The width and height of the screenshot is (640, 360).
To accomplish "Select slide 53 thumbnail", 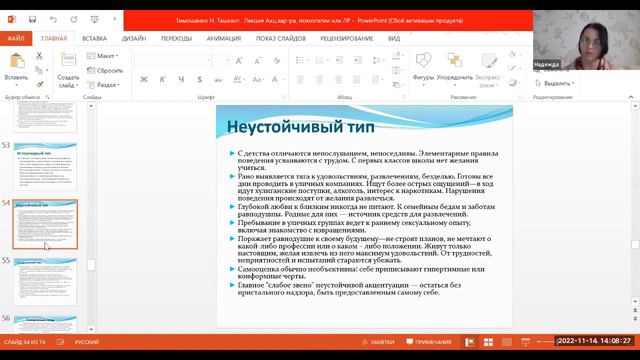I will (x=45, y=166).
